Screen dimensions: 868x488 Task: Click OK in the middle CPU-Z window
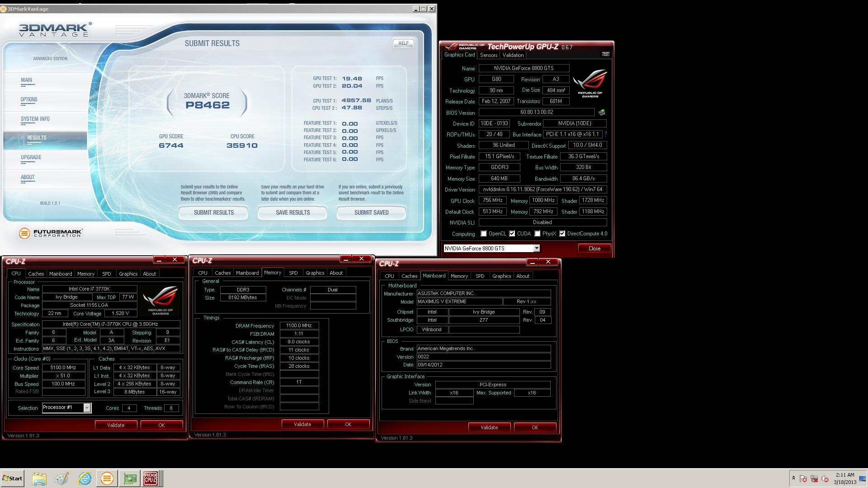point(348,424)
